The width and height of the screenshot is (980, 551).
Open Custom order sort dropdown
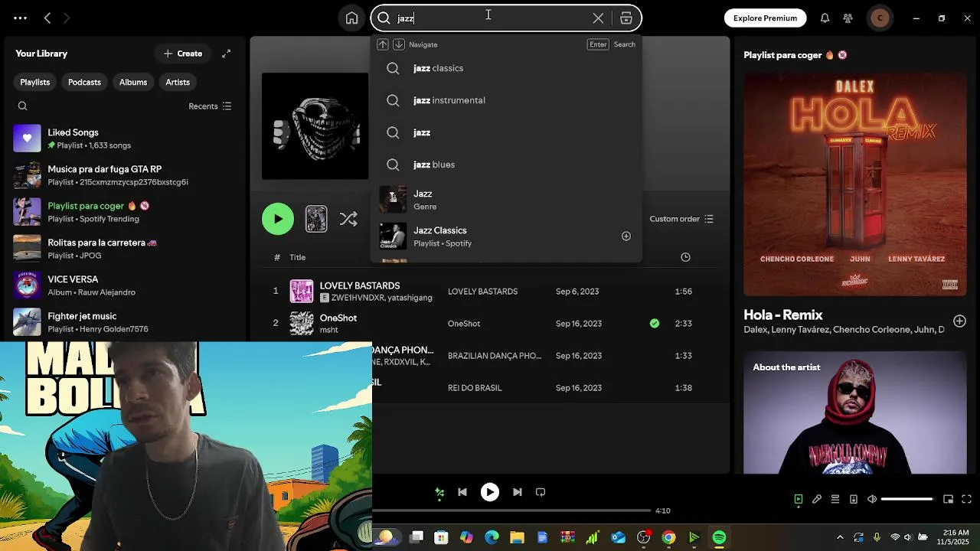pyautogui.click(x=681, y=219)
